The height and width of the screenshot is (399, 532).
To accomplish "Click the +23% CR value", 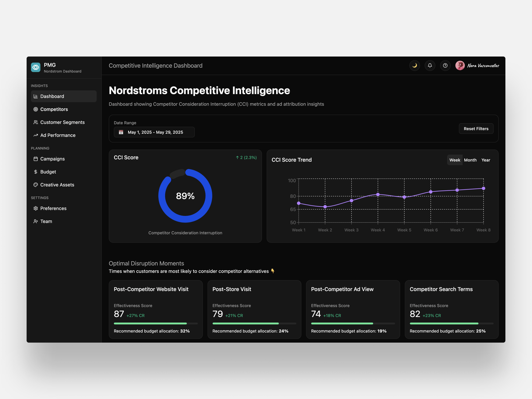I will (432, 315).
